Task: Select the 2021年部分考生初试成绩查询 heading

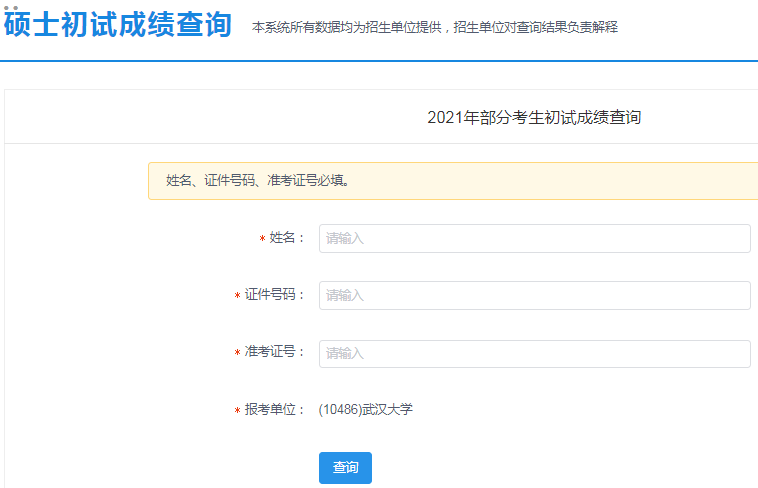Action: click(534, 118)
